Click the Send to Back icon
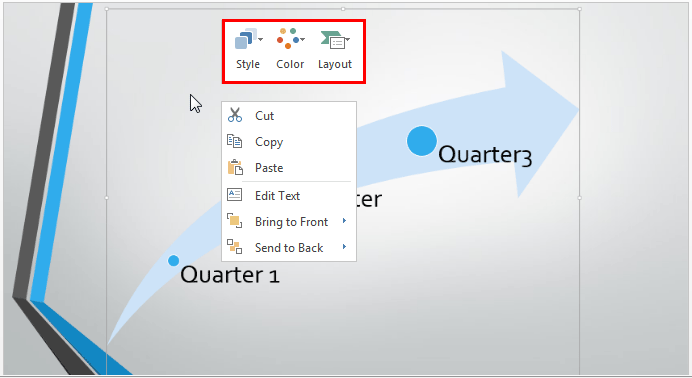 [x=234, y=247]
